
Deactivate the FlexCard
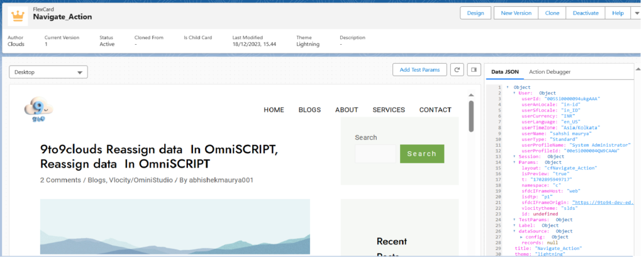[x=586, y=13]
